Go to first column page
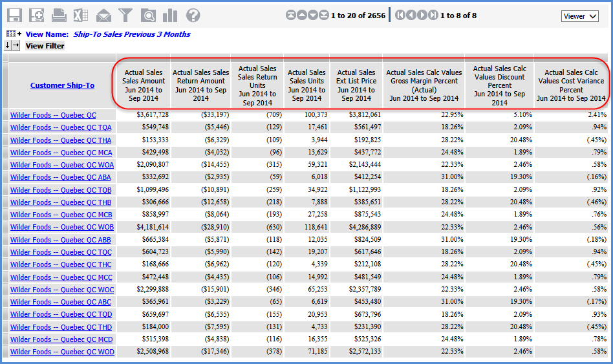This screenshot has width=613, height=364. coord(400,16)
